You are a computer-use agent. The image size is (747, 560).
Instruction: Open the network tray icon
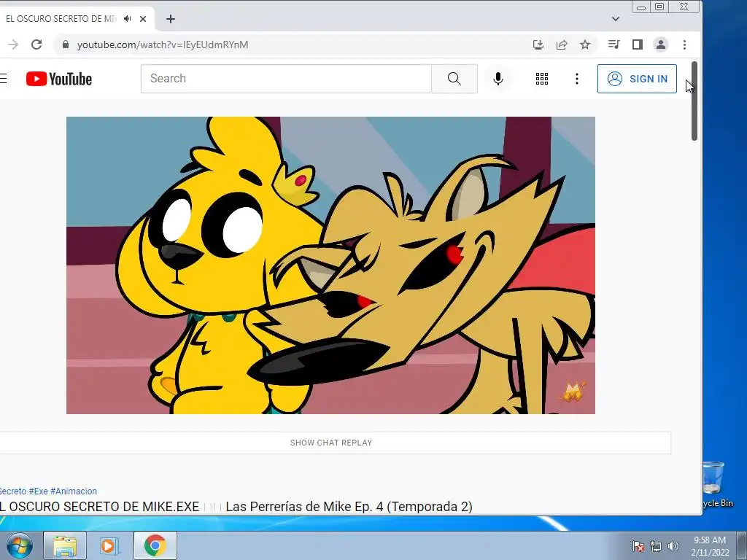click(x=656, y=546)
